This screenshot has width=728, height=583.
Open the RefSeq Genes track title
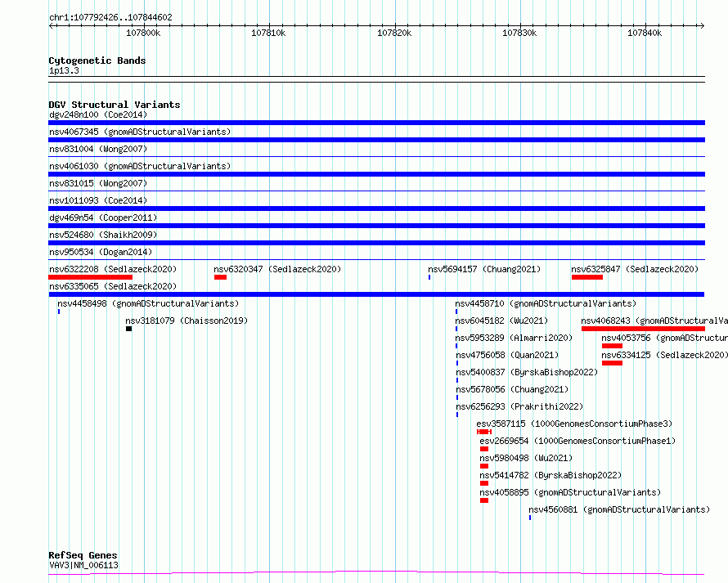pyautogui.click(x=83, y=555)
